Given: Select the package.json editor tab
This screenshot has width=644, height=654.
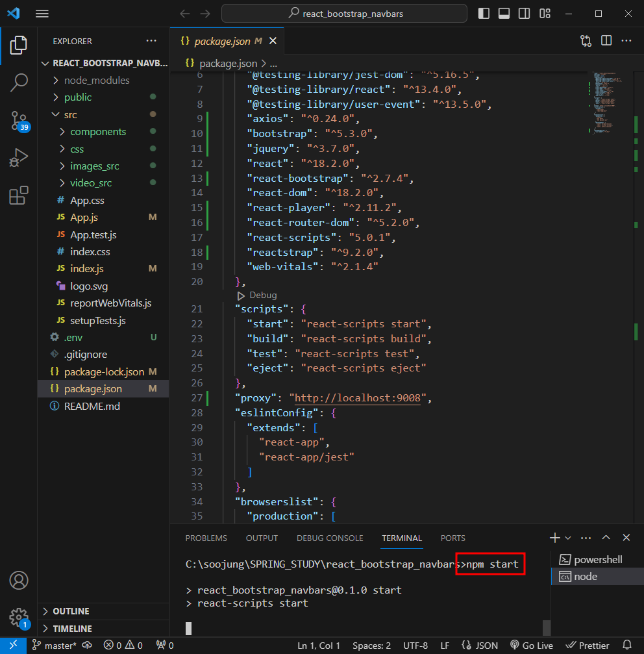Looking at the screenshot, I should click(x=227, y=41).
